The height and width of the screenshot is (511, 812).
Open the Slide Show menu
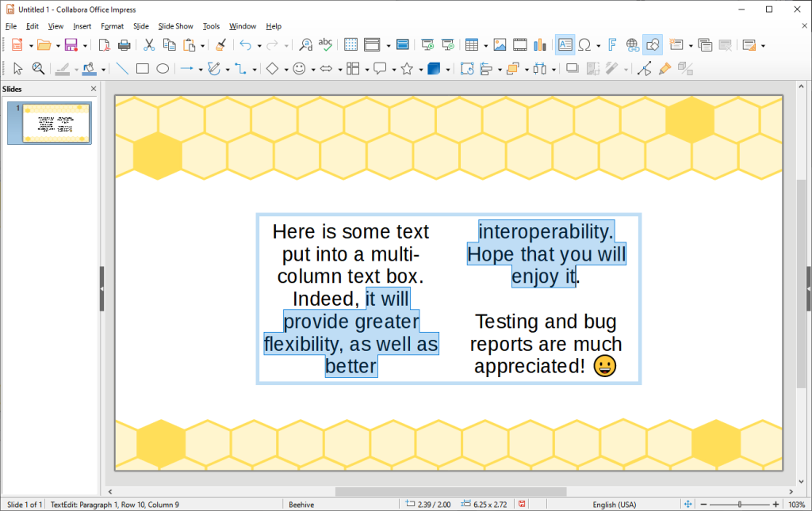click(175, 26)
